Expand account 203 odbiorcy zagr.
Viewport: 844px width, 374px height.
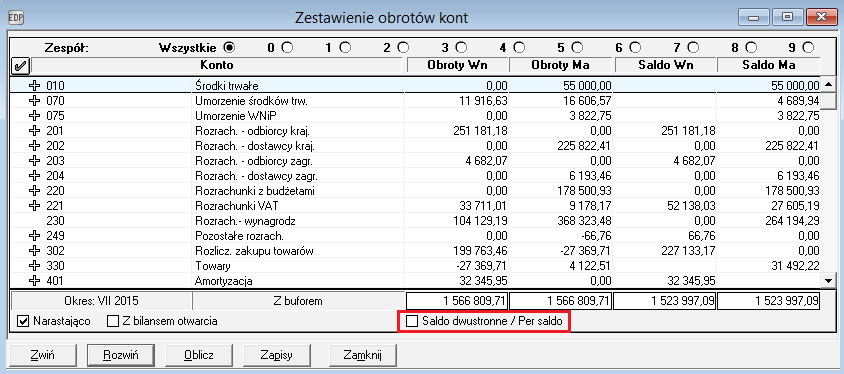coord(35,160)
